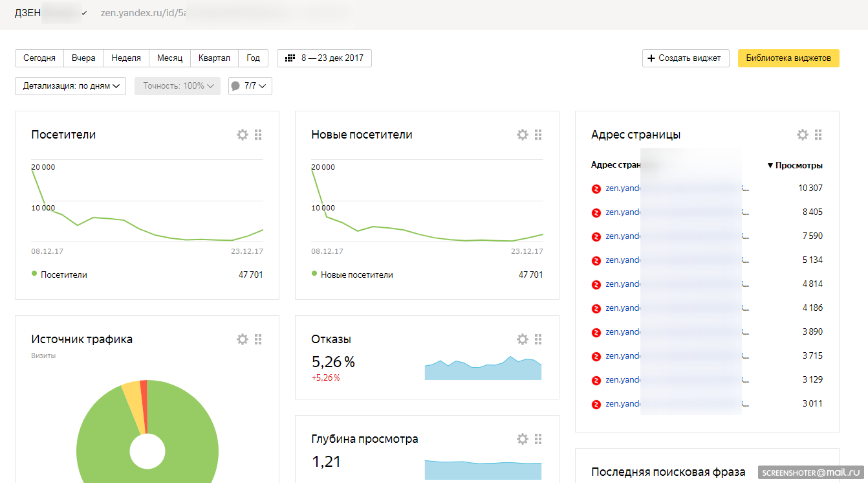The image size is (868, 483).
Task: Open the zen.yandex link with 10 307 views
Action: coord(677,188)
